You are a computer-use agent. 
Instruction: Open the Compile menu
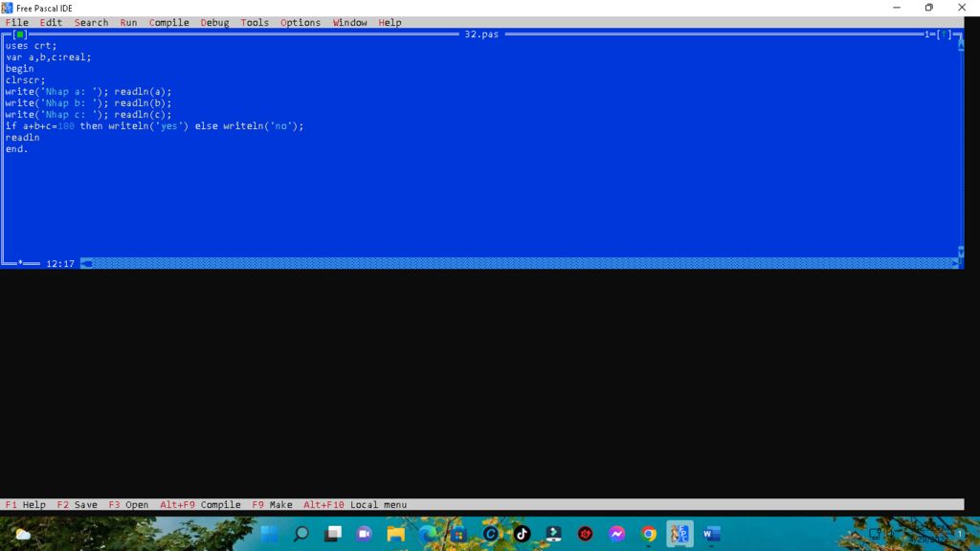168,23
